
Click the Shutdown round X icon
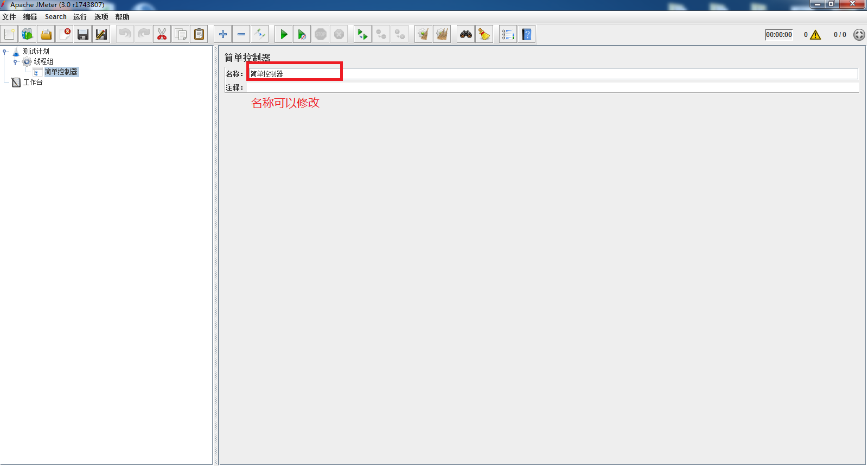(339, 34)
